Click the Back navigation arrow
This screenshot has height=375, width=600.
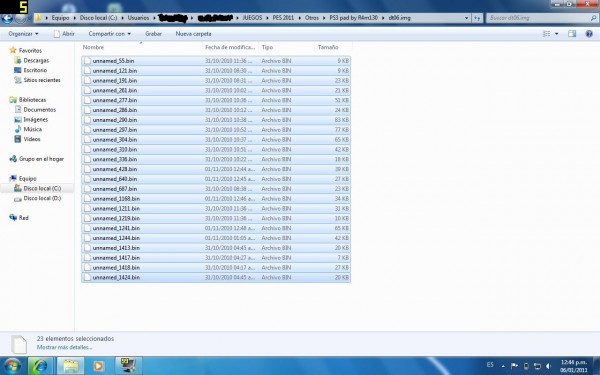click(x=7, y=18)
